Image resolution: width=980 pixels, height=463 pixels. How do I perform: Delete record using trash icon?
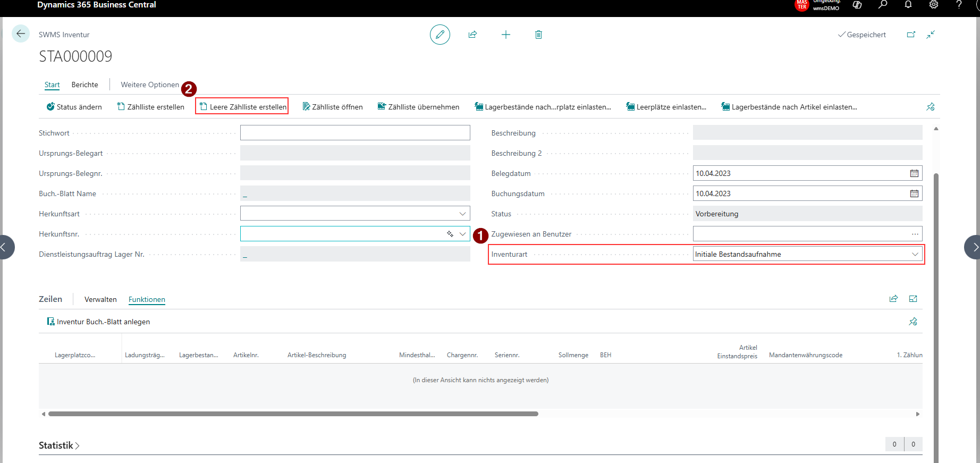point(538,35)
